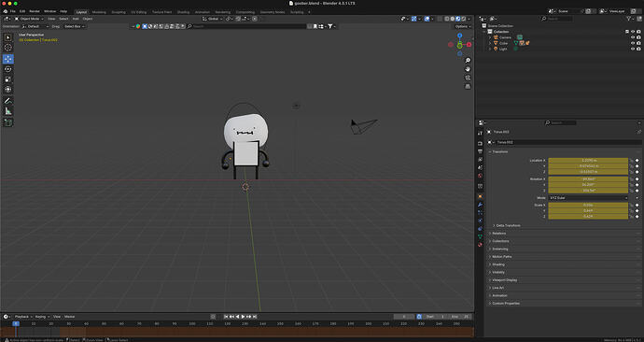Screen dimensions: 644x342
Task: Click the outliner search field
Action: point(557,19)
